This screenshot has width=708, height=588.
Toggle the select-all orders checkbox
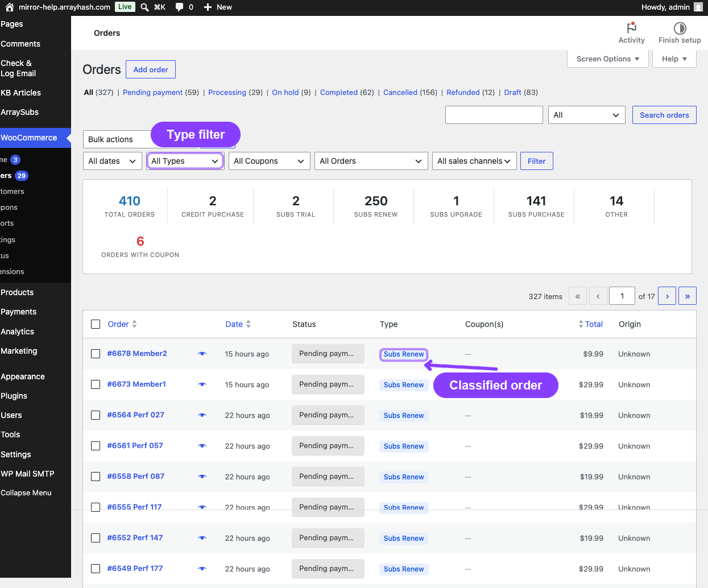[x=96, y=324]
